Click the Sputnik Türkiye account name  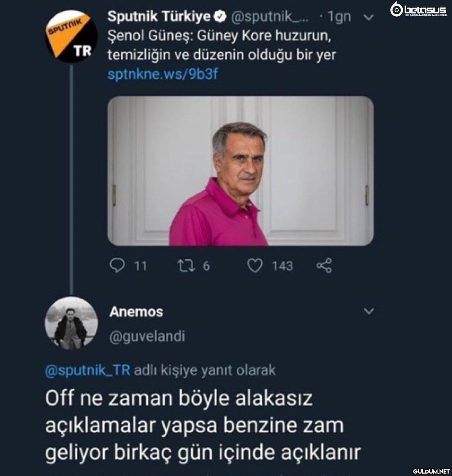[x=160, y=16]
